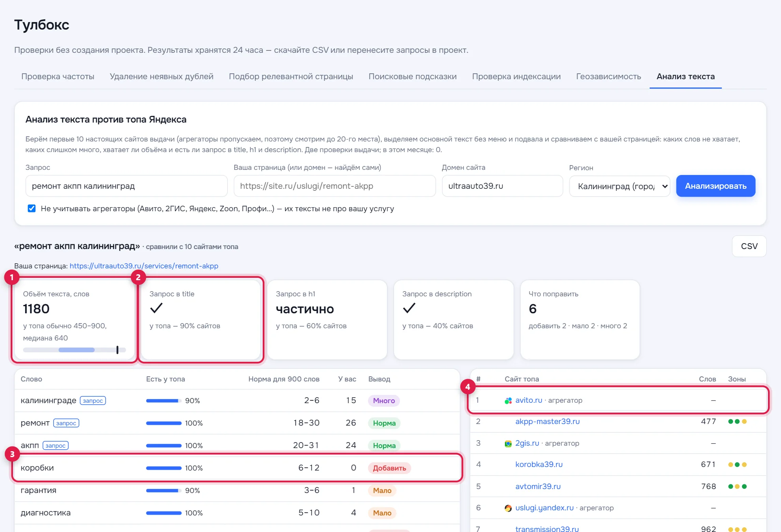Download results via CSV button

pyautogui.click(x=749, y=246)
